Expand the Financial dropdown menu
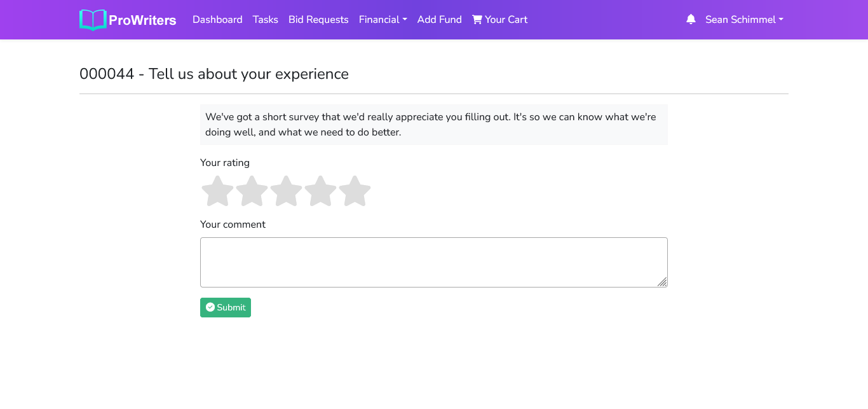 383,20
